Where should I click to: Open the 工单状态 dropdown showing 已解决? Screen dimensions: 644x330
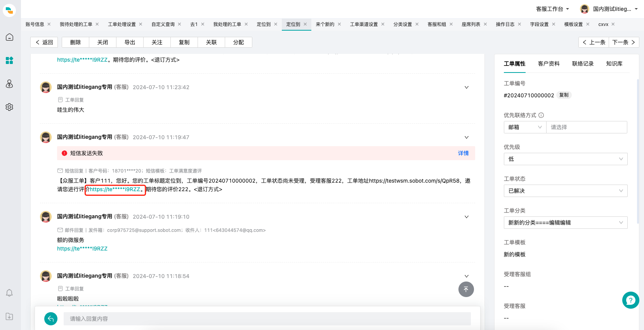pos(566,191)
